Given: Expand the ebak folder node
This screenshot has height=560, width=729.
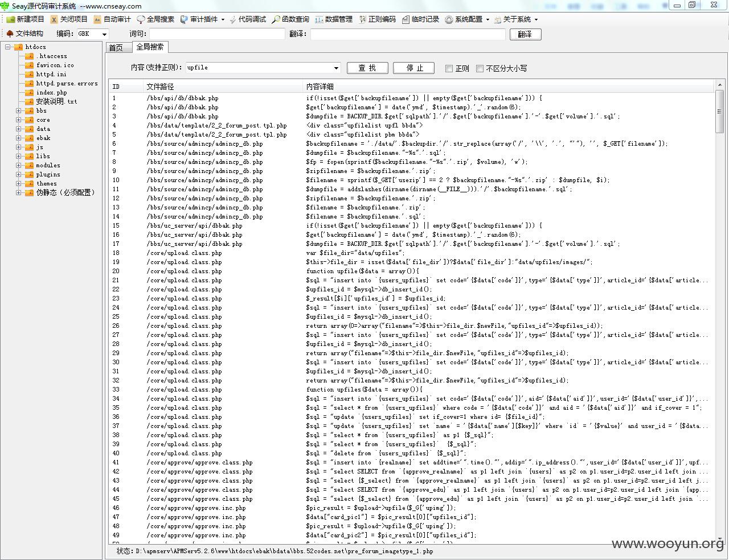Looking at the screenshot, I should click(x=18, y=138).
